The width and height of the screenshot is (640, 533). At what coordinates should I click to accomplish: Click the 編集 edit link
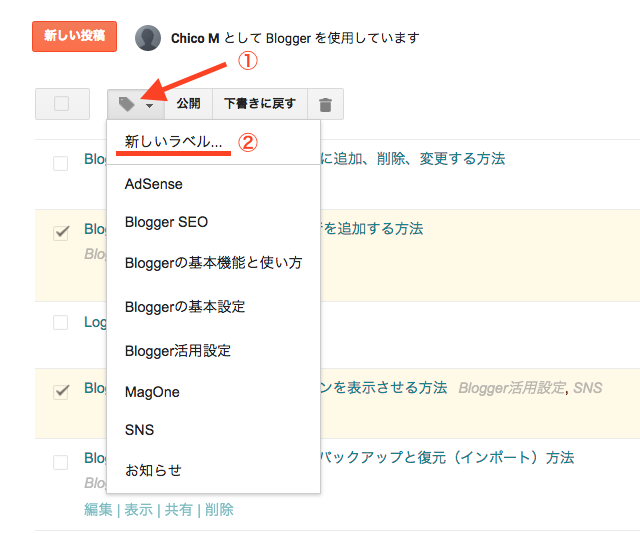point(98,510)
